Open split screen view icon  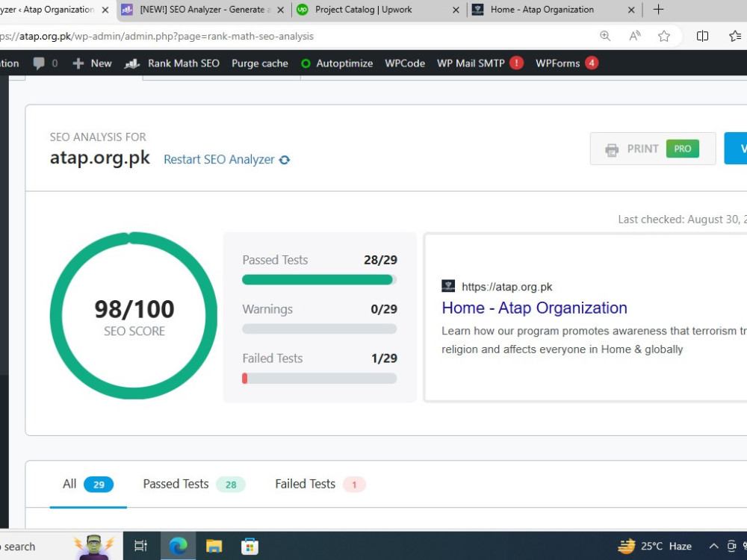tap(702, 36)
